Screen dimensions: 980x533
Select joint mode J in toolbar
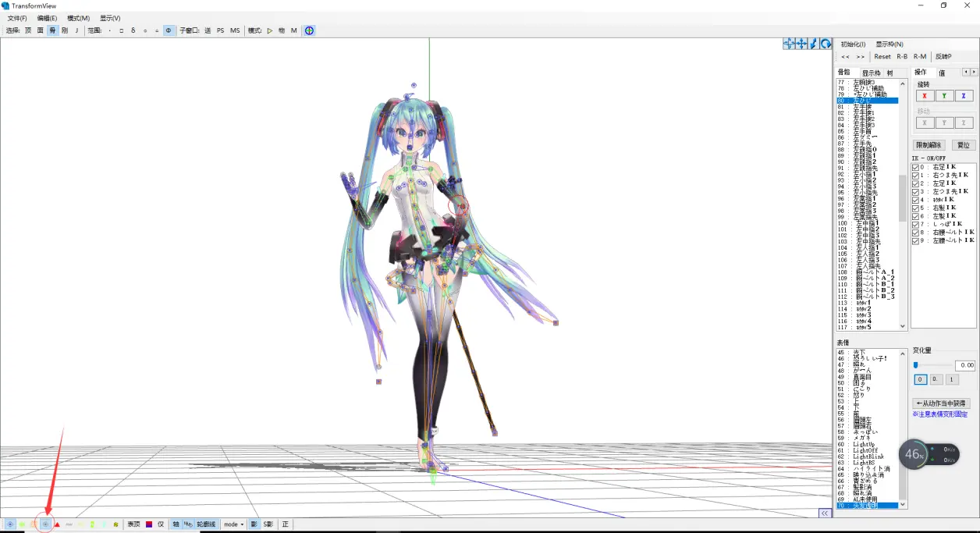pos(76,30)
